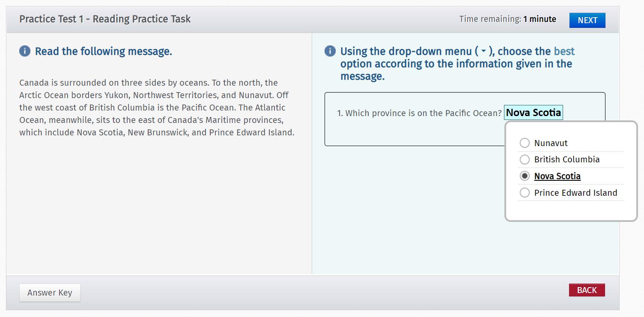Image resolution: width=644 pixels, height=317 pixels.
Task: Click the word "best" in the instructions
Action: (x=564, y=51)
